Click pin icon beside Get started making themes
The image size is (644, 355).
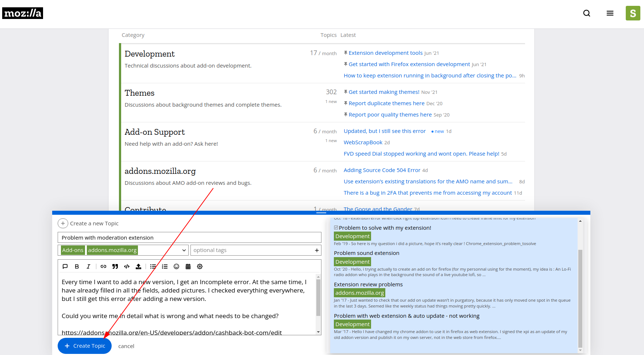pos(346,92)
